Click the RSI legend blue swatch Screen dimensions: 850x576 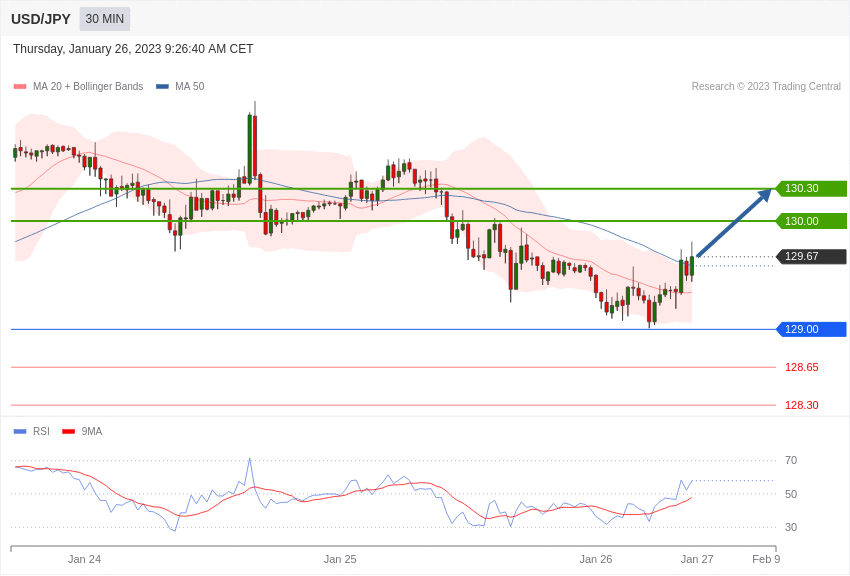(20, 432)
